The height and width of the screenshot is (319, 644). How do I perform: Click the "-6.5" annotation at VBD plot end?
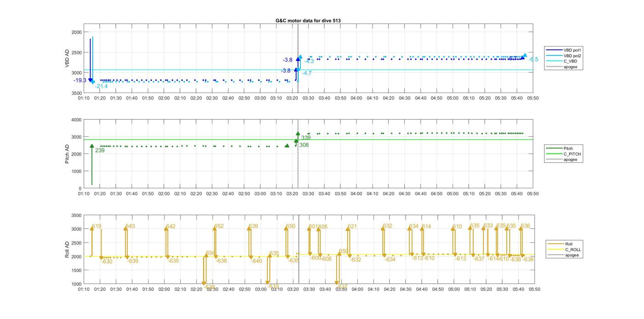coord(534,59)
